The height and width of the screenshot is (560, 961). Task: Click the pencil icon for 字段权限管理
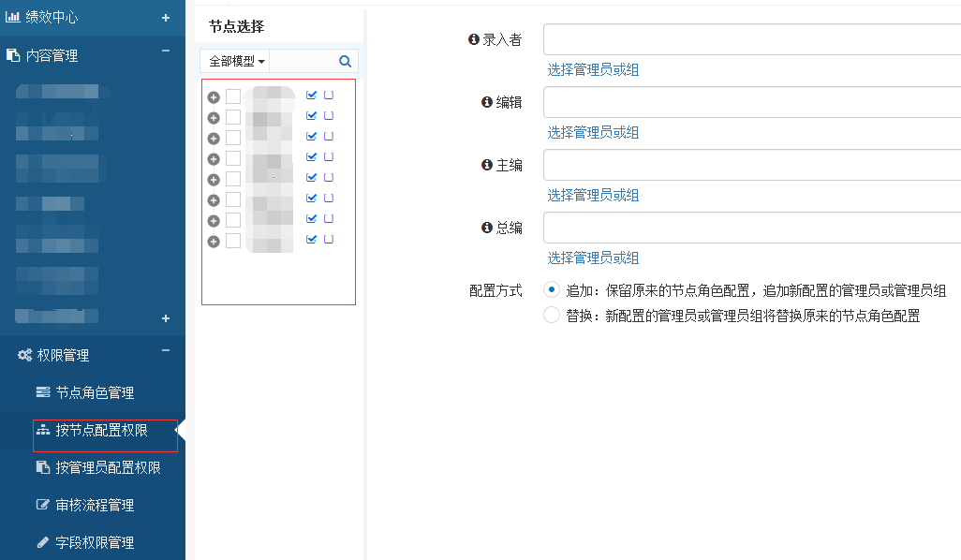[x=42, y=542]
